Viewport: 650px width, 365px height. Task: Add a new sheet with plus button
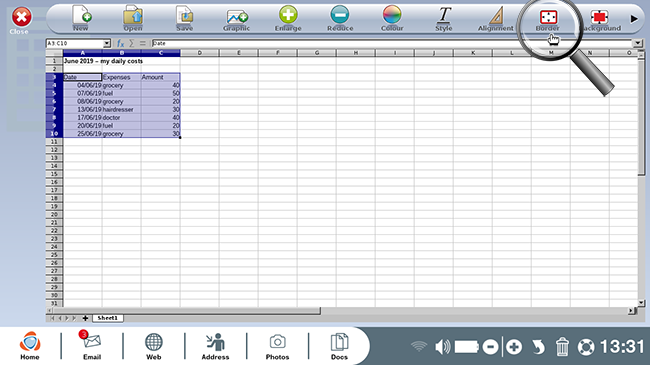click(x=85, y=318)
